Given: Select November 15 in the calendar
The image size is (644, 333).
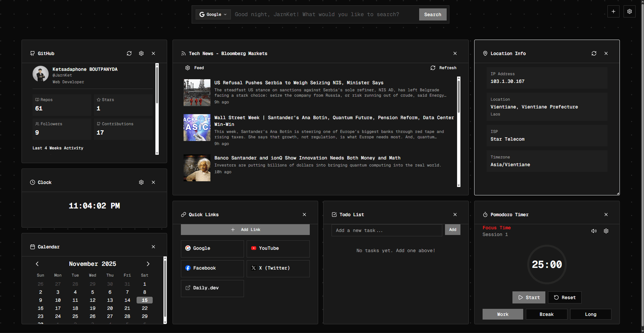Looking at the screenshot, I should point(145,300).
